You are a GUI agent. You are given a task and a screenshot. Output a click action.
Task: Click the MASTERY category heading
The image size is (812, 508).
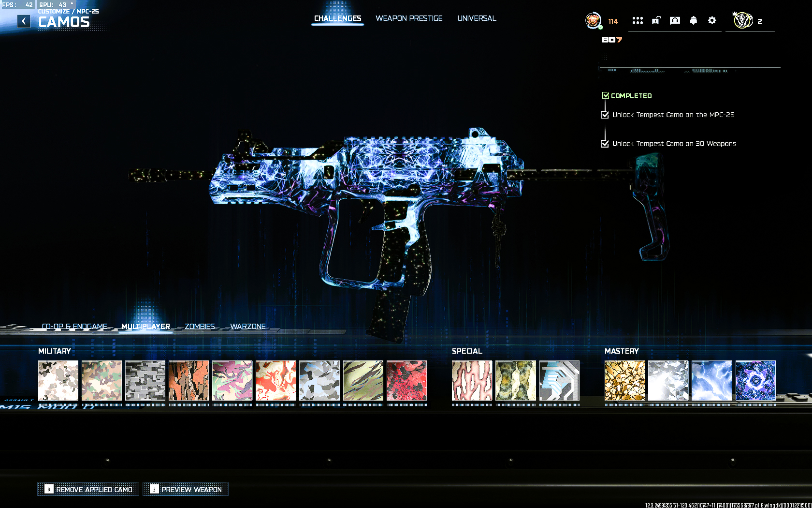click(622, 351)
